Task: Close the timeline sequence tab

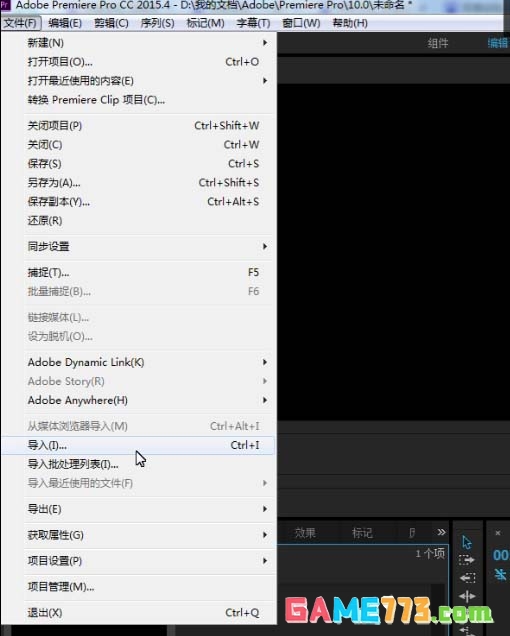Action: click(498, 533)
